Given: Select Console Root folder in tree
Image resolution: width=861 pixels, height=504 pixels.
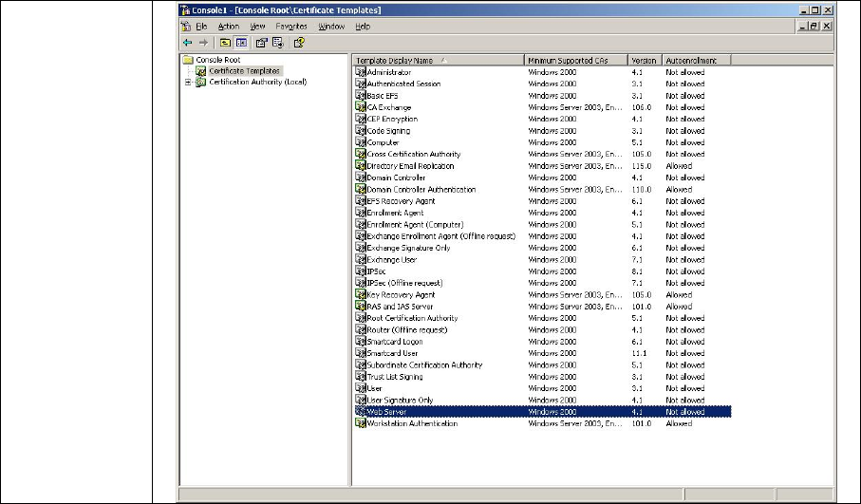Looking at the screenshot, I should pos(216,60).
